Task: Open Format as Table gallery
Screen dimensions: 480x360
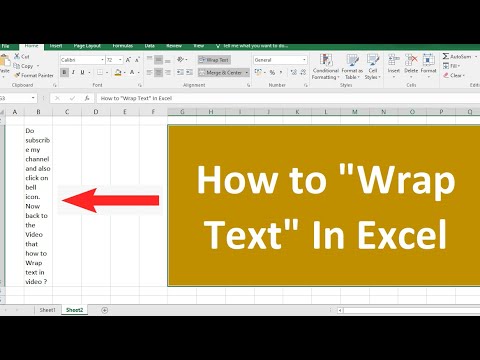Action: pos(352,67)
